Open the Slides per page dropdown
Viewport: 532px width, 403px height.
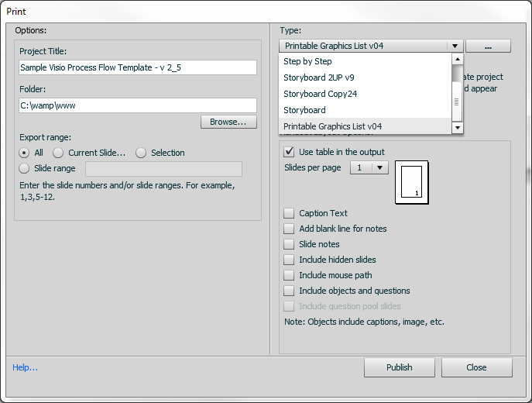(x=369, y=167)
